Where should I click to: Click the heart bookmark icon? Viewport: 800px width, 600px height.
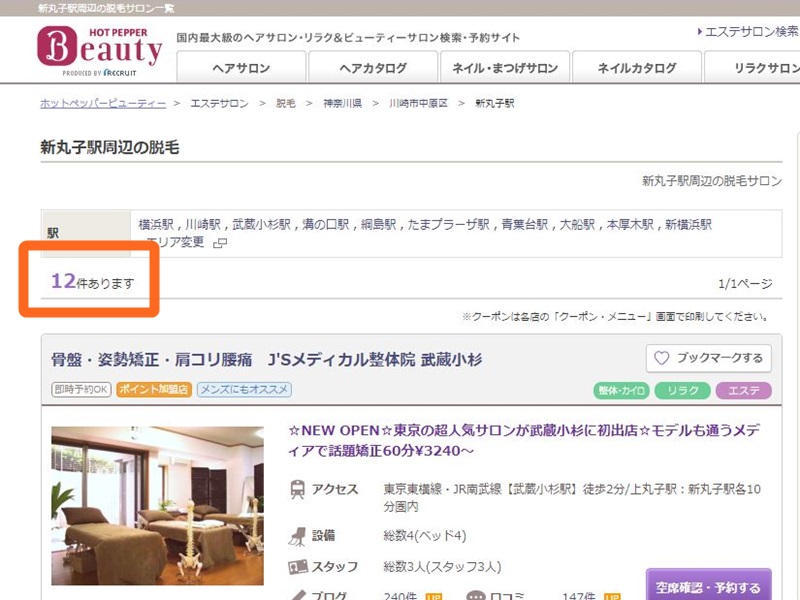tap(661, 358)
